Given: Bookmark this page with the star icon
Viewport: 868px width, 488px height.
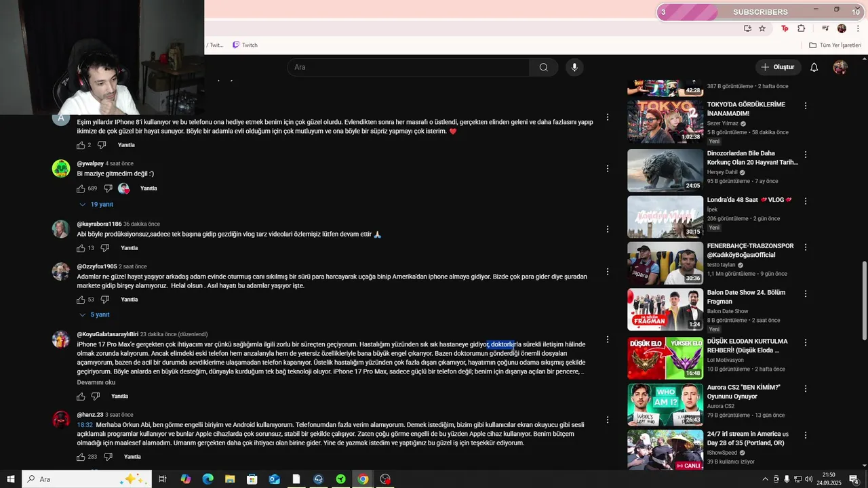Looking at the screenshot, I should (x=762, y=28).
